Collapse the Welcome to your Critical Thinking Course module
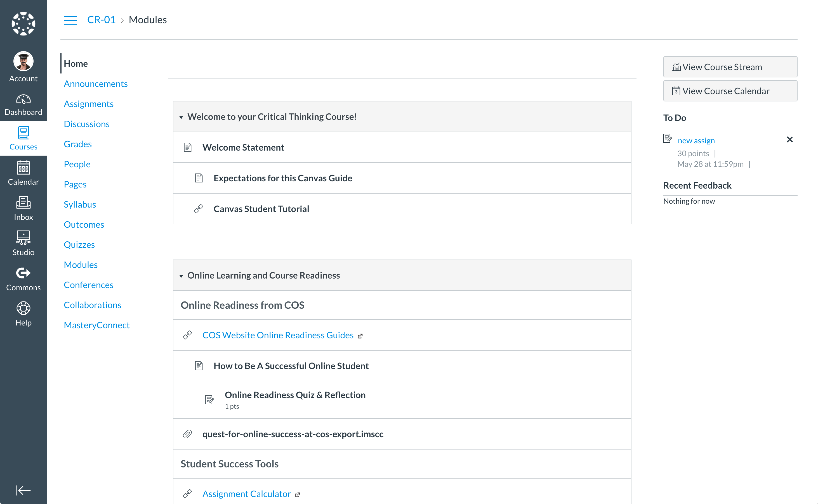The height and width of the screenshot is (504, 818). coord(181,117)
